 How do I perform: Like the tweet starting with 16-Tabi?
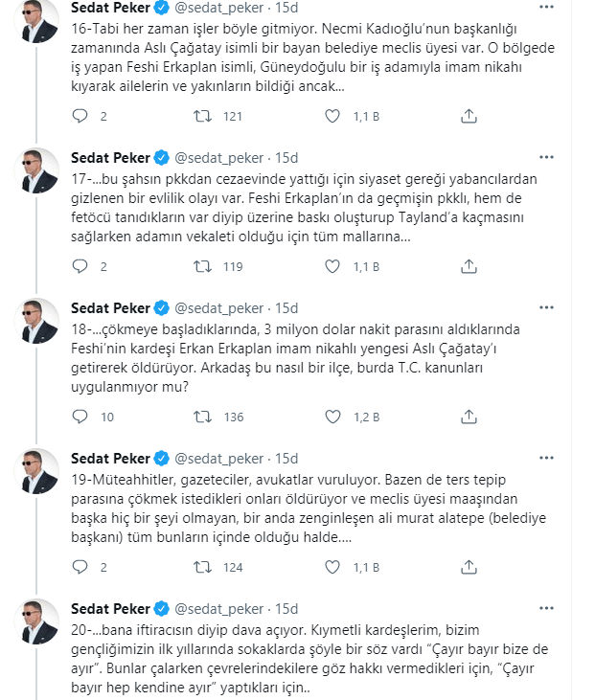[x=332, y=116]
